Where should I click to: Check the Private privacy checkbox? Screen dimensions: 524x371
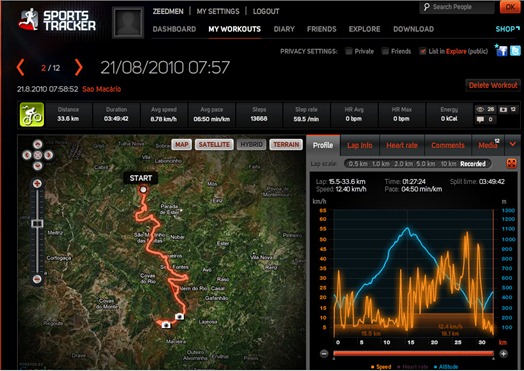[349, 51]
